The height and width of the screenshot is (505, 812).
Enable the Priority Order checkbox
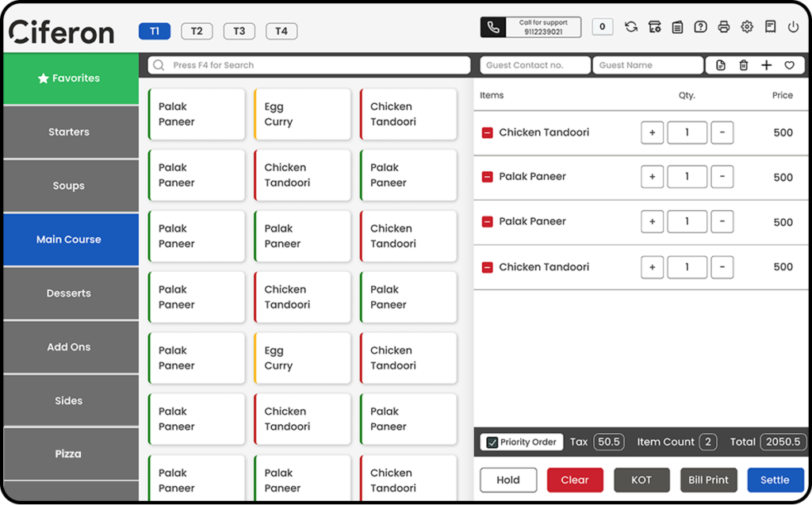pyautogui.click(x=492, y=442)
